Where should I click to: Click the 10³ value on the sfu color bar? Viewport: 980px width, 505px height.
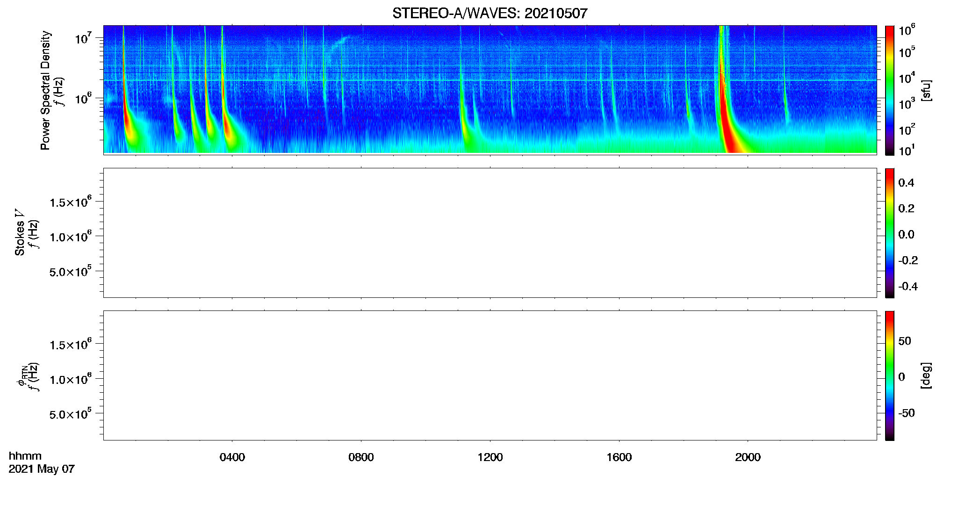pyautogui.click(x=907, y=103)
